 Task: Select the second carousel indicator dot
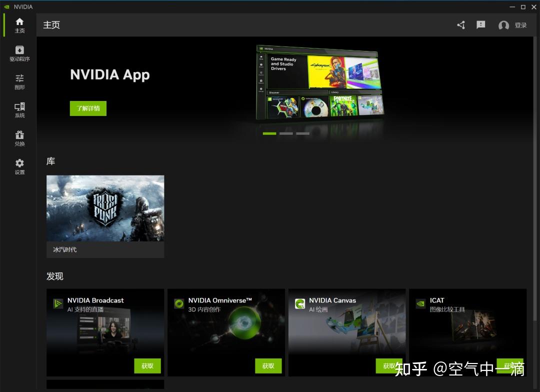pos(285,133)
